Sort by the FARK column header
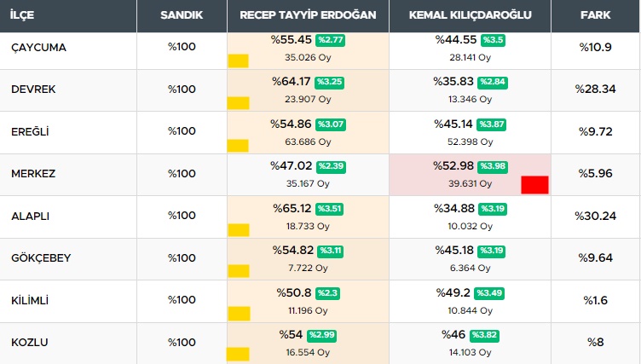This screenshot has height=364, width=641. click(595, 16)
